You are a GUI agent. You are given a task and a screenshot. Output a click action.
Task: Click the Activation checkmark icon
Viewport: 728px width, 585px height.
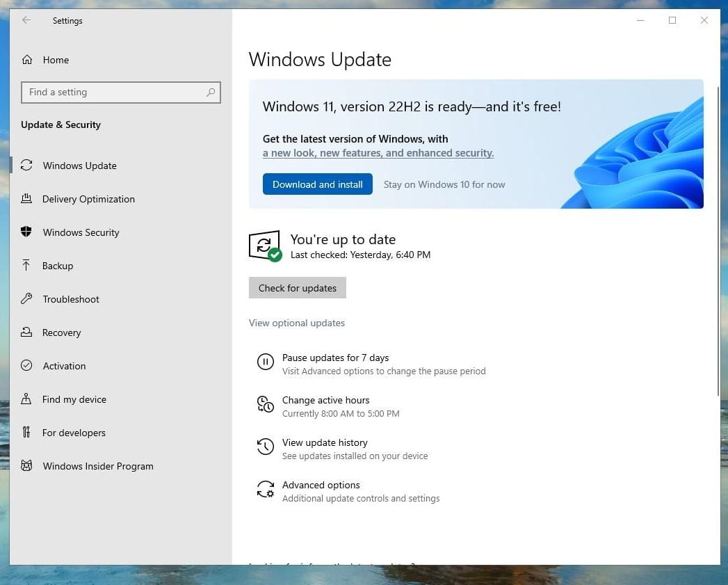tap(26, 366)
